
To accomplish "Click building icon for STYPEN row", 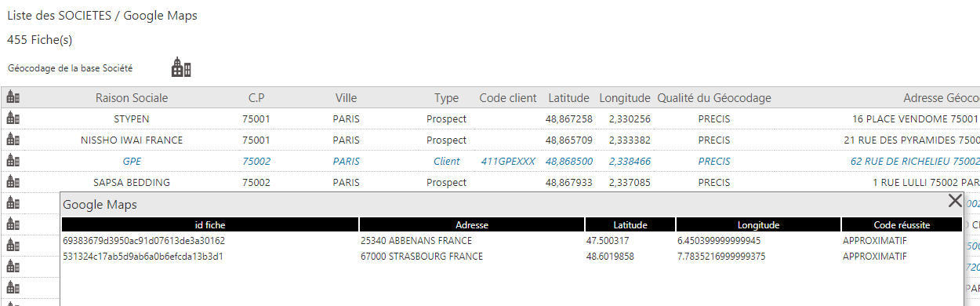I will pos(13,118).
